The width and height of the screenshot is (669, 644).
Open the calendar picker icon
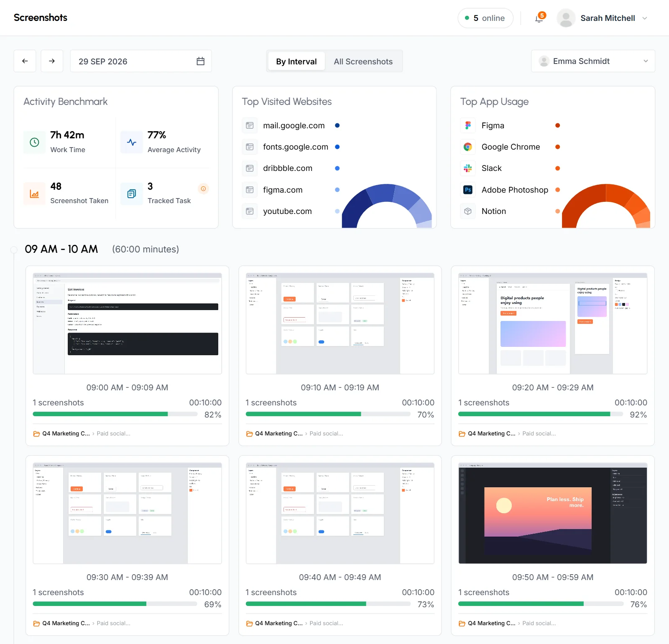201,61
